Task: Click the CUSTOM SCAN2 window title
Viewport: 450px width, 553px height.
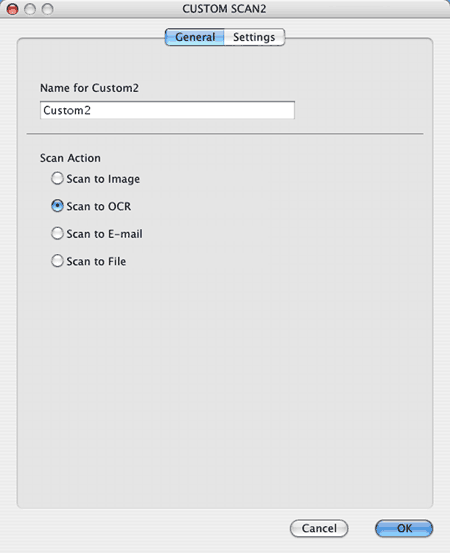Action: 224,9
